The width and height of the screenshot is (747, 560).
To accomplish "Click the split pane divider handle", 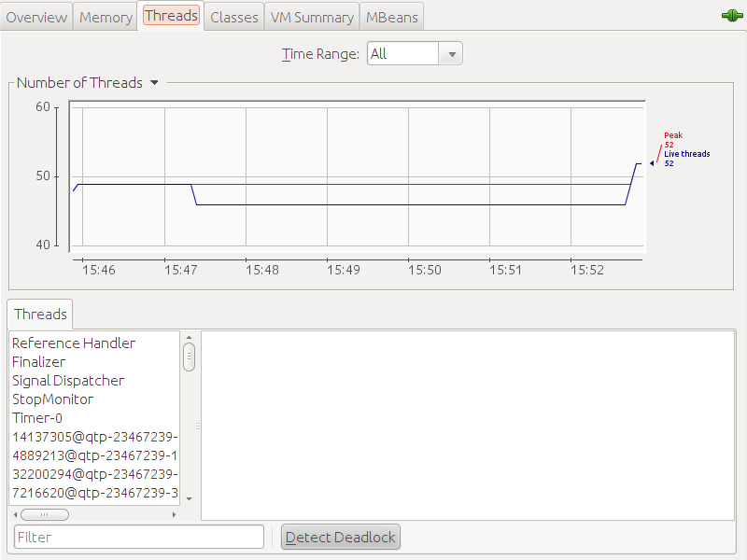I will [x=197, y=425].
